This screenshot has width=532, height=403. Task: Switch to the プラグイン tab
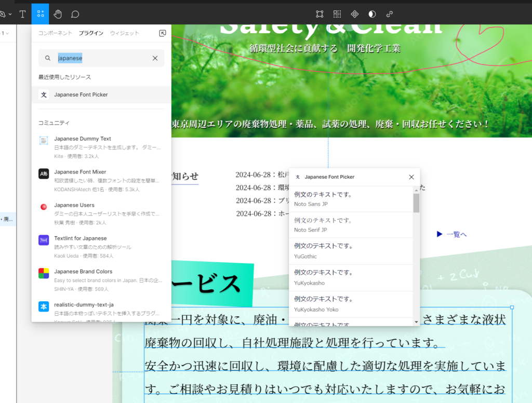pos(91,33)
